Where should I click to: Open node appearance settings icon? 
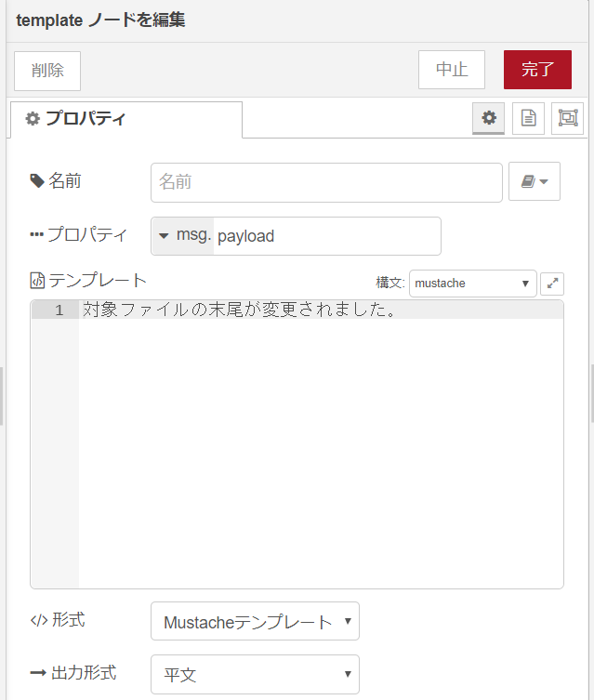(568, 118)
